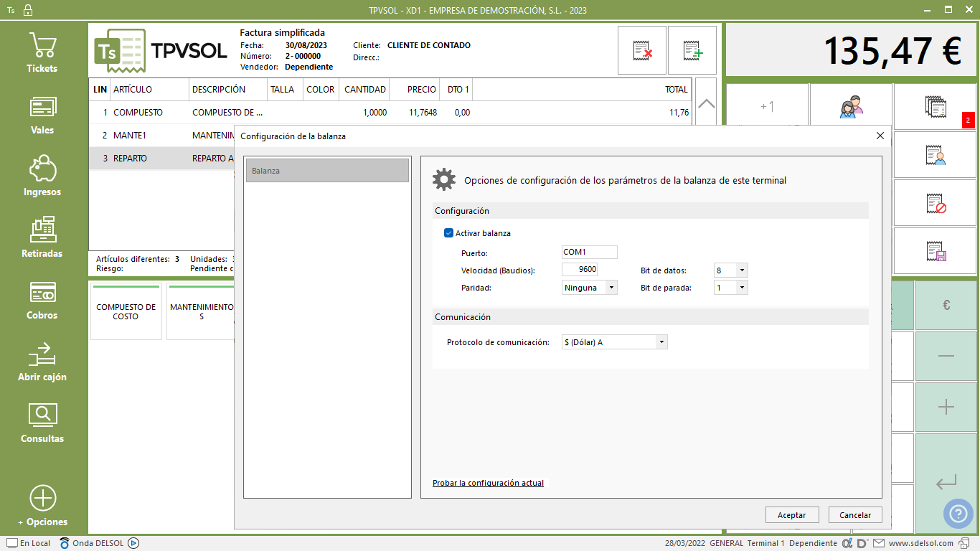Uncheck the Activar balanza checkbox
This screenshot has height=551, width=980.
[449, 233]
